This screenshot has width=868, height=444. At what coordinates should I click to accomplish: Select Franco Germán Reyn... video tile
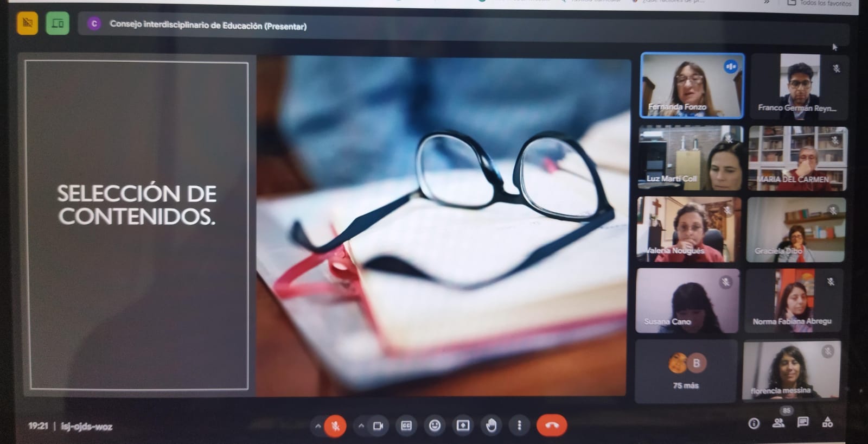coord(799,86)
